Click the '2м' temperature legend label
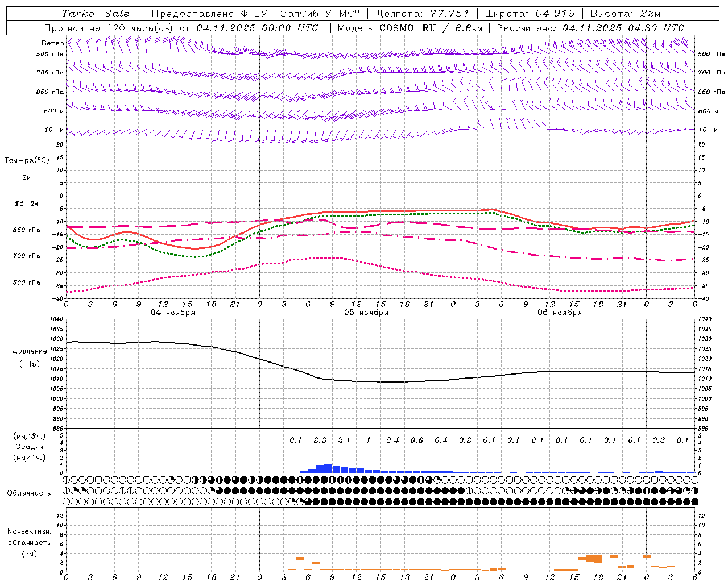Viewport: 728px width, 582px height. pos(27,177)
